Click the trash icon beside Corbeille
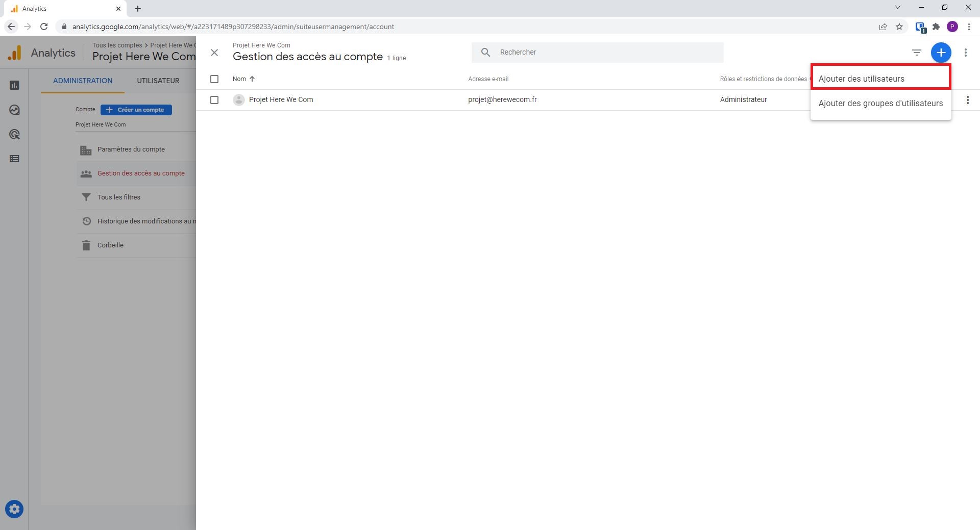The height and width of the screenshot is (530, 980). tap(86, 245)
